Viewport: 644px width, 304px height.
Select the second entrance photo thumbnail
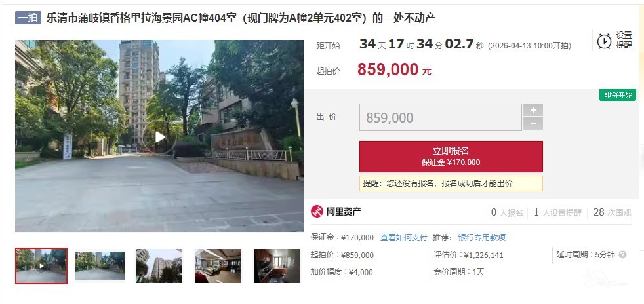pos(100,266)
